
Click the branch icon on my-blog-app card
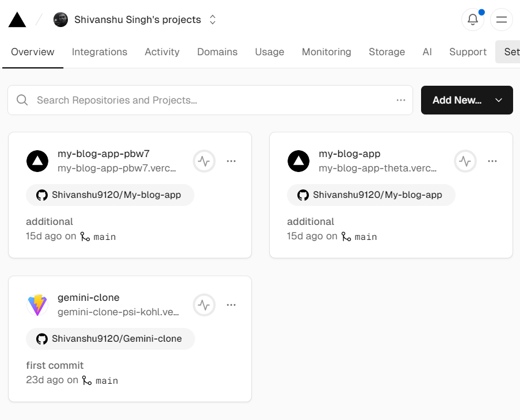[346, 236]
